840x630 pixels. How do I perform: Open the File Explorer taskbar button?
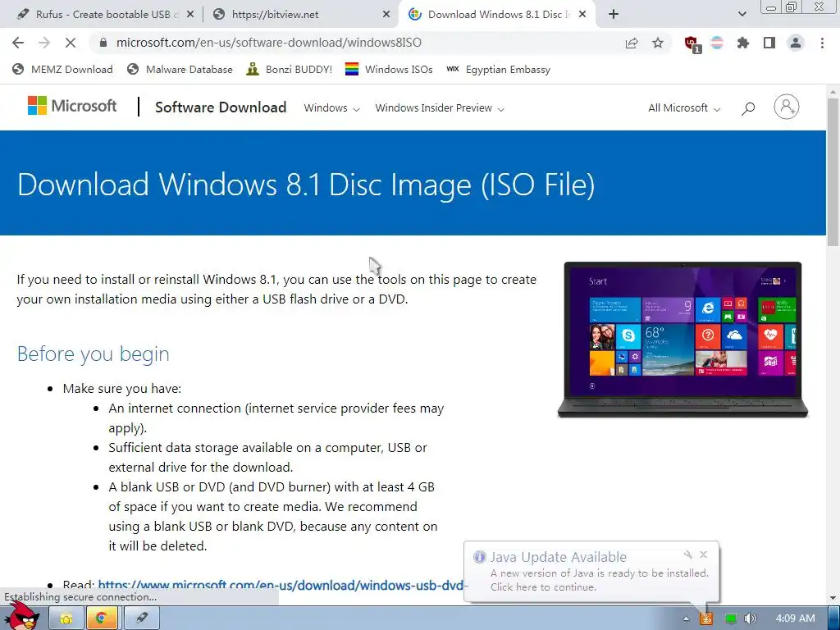tap(66, 619)
